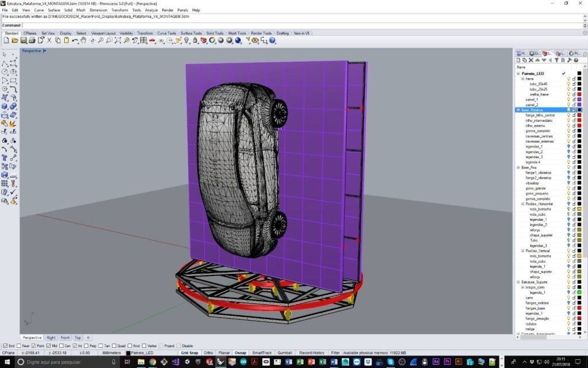Image resolution: width=588 pixels, height=368 pixels.
Task: Uncheck the End osnap checkbox
Action: click(x=5, y=346)
